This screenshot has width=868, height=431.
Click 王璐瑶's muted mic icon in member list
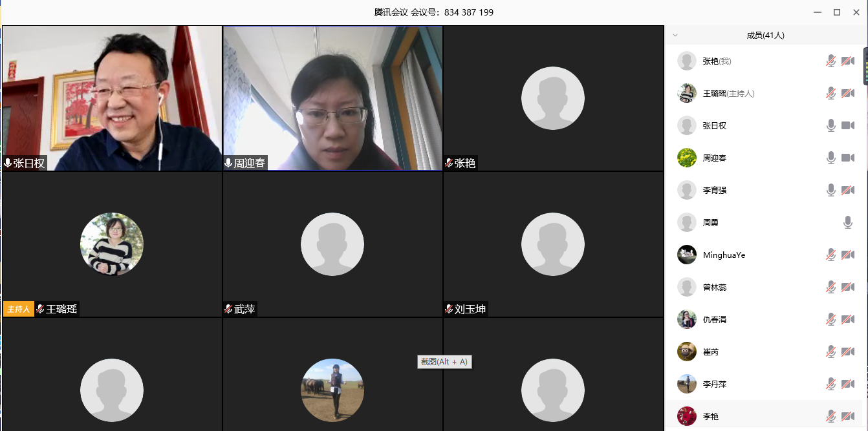[x=830, y=94]
